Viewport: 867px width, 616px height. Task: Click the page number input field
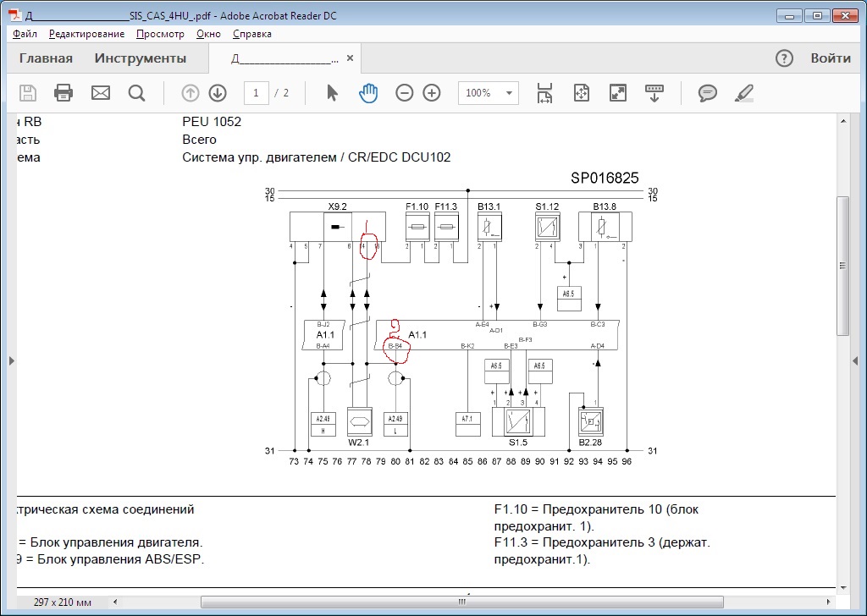tap(256, 93)
